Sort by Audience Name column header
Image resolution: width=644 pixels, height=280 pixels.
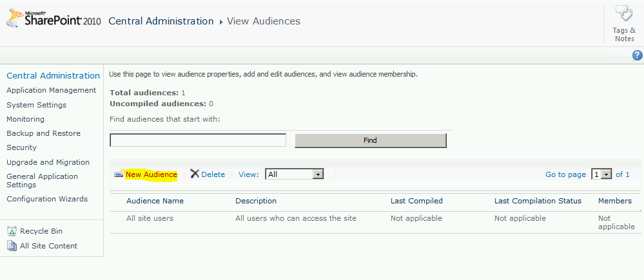[x=155, y=201]
